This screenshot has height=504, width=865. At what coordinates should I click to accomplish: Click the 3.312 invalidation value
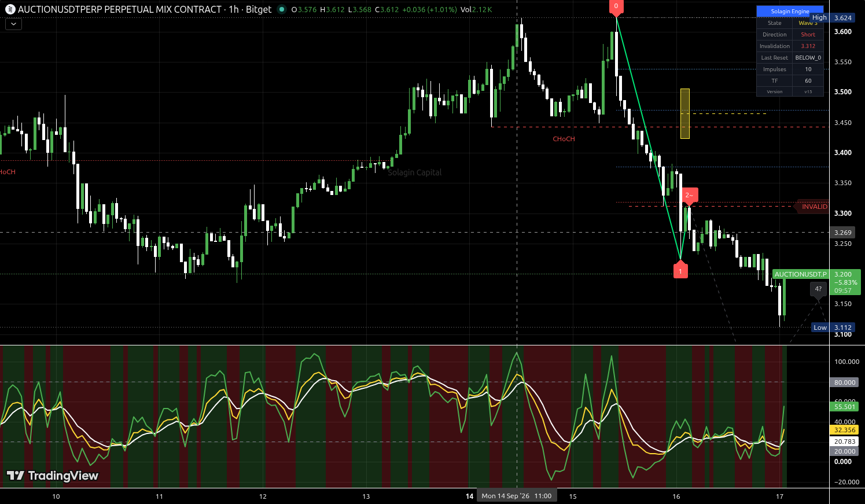click(x=808, y=46)
